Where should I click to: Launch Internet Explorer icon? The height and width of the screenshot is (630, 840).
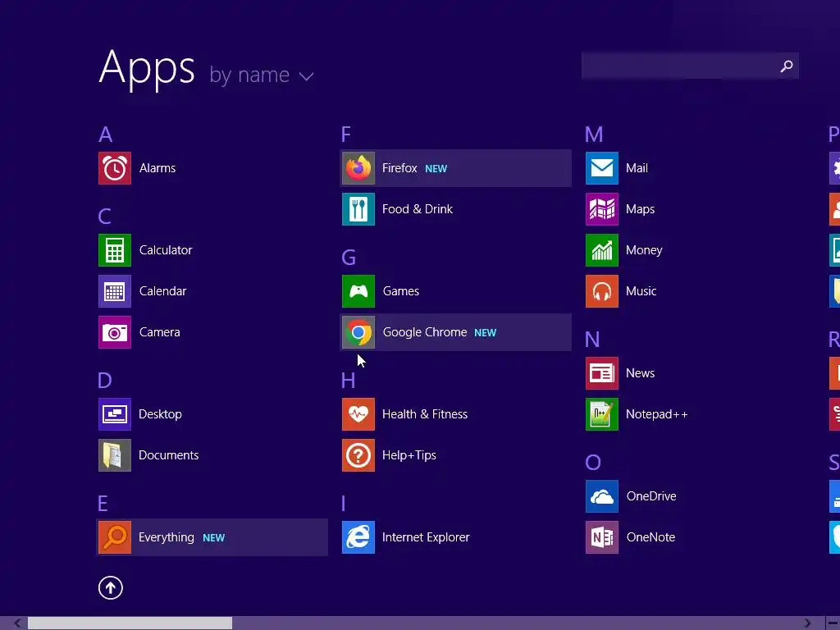[x=358, y=537]
